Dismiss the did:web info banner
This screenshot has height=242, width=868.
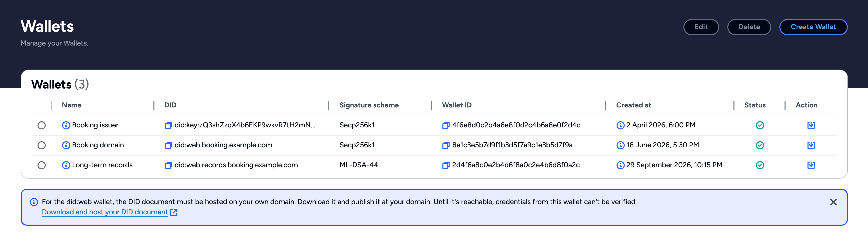[x=833, y=202]
